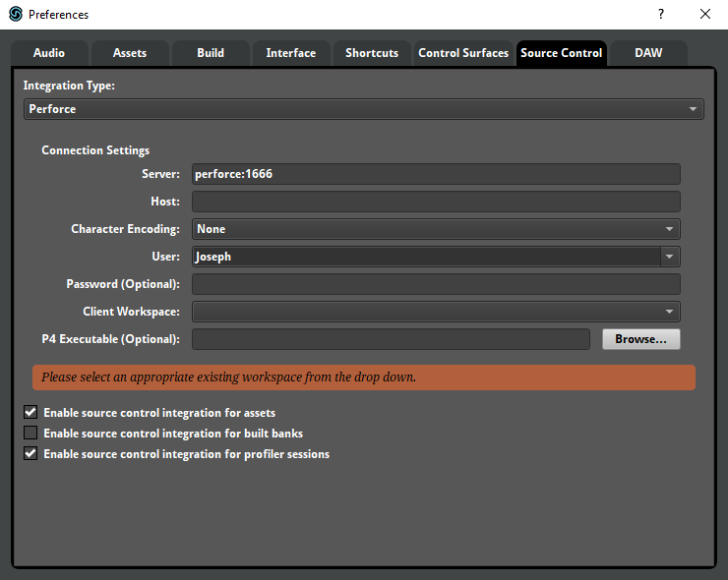
Task: Click Browse to locate P4 executable
Action: pyautogui.click(x=640, y=339)
